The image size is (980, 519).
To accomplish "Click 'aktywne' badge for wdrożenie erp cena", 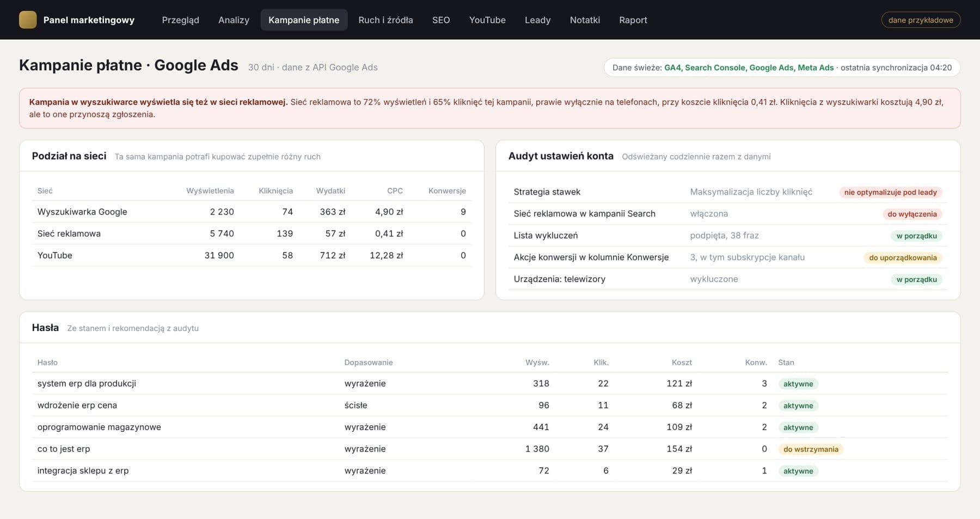I will click(x=798, y=406).
